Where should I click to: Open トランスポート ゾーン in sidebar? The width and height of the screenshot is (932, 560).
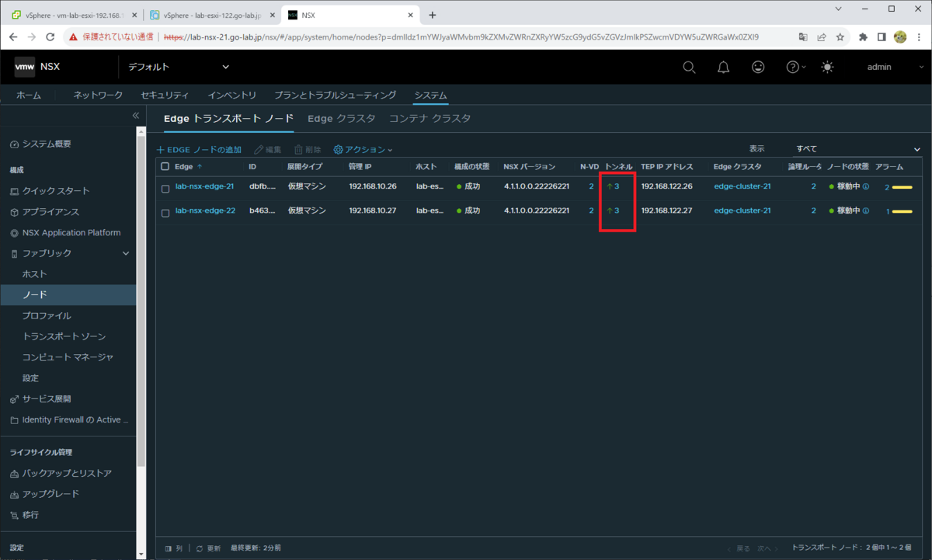tap(64, 336)
